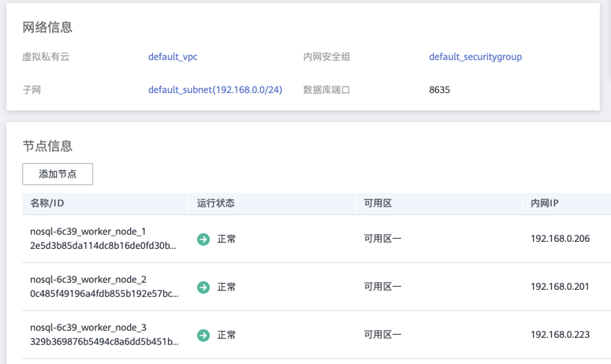Click the 内网IP column header
The height and width of the screenshot is (364, 611).
click(x=545, y=203)
